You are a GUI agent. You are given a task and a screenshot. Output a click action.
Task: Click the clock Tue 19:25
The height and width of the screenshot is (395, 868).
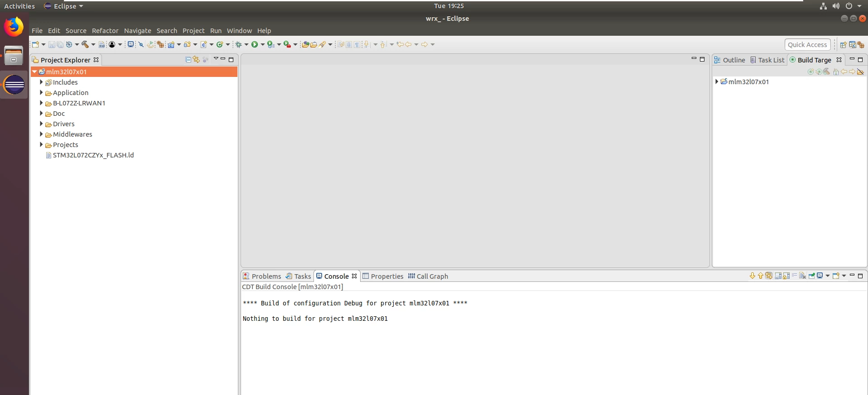point(449,6)
